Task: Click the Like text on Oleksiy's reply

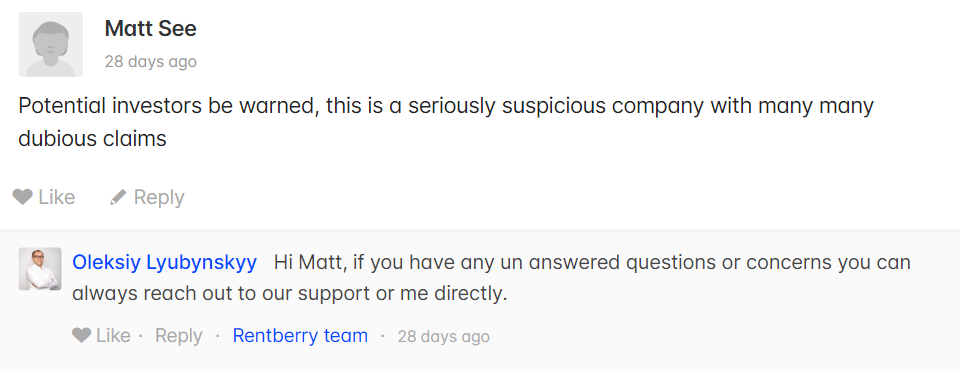Action: point(113,335)
